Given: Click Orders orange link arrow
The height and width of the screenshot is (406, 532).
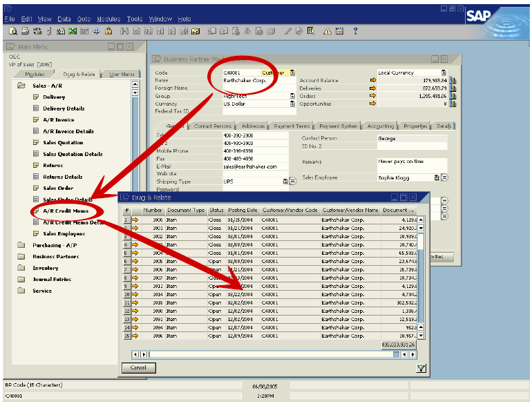Looking at the screenshot, I should click(373, 96).
